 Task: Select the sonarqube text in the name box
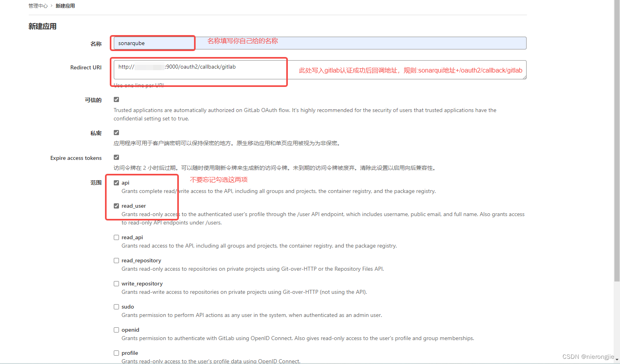coord(131,43)
